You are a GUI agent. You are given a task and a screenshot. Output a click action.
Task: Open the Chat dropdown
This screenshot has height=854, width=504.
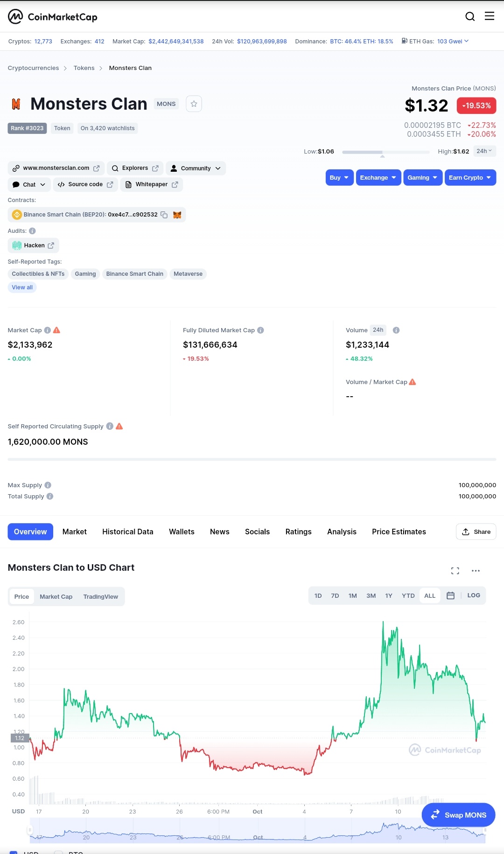pos(29,185)
